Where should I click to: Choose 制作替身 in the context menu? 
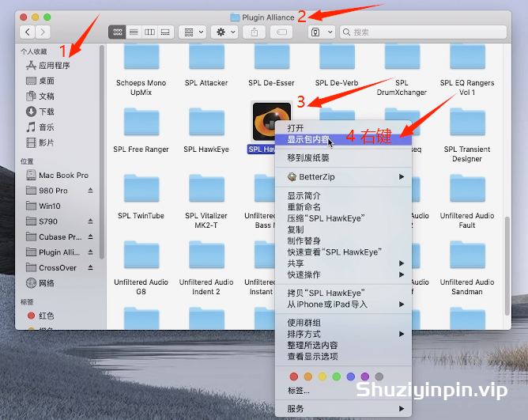pos(344,240)
